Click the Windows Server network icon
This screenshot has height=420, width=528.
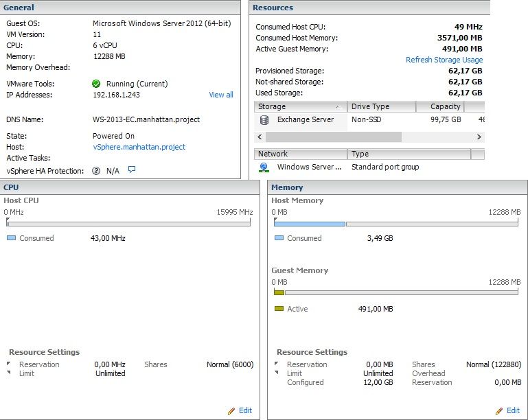click(264, 167)
